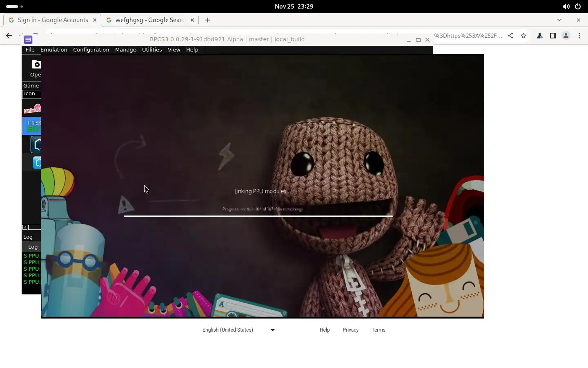588x368 pixels.
Task: Open new browser tab with plus icon
Action: tap(208, 20)
